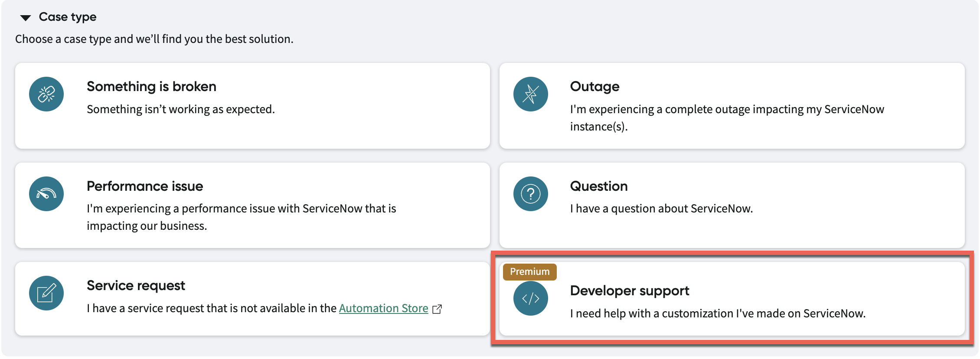This screenshot has width=980, height=359.
Task: Click 'Choose a case type' instruction text
Action: point(154,39)
